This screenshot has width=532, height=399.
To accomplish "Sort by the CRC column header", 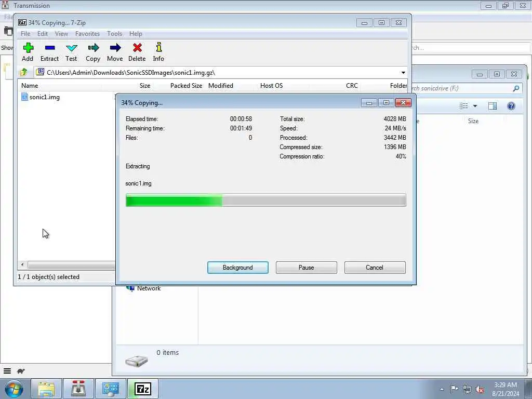I will [352, 86].
